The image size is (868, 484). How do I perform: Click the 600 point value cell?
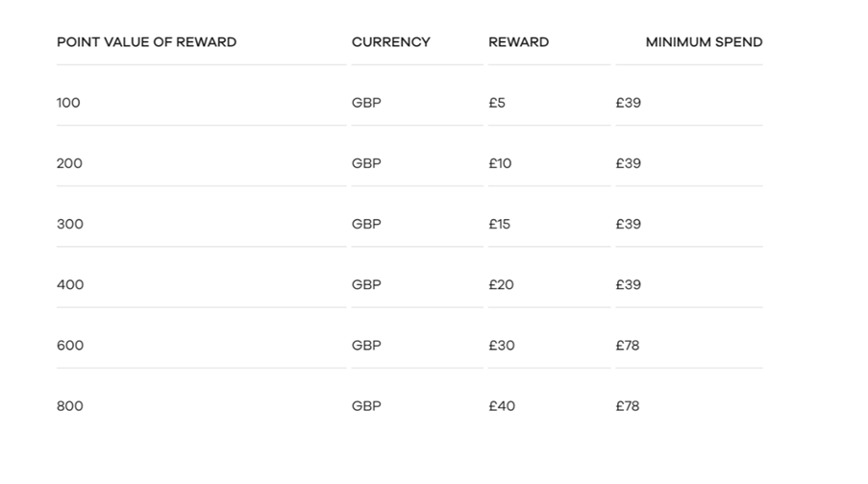[69, 345]
